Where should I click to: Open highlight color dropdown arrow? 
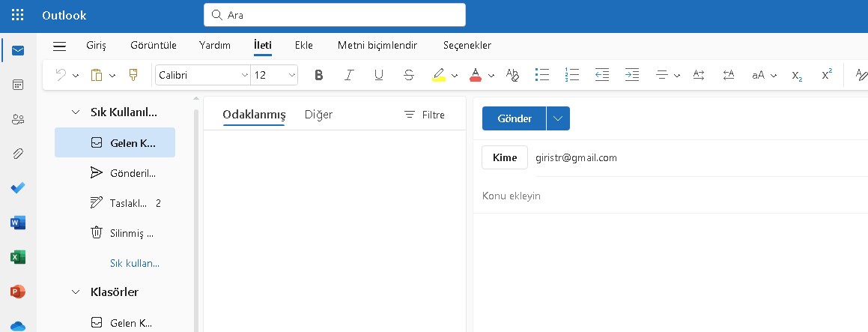tap(455, 76)
